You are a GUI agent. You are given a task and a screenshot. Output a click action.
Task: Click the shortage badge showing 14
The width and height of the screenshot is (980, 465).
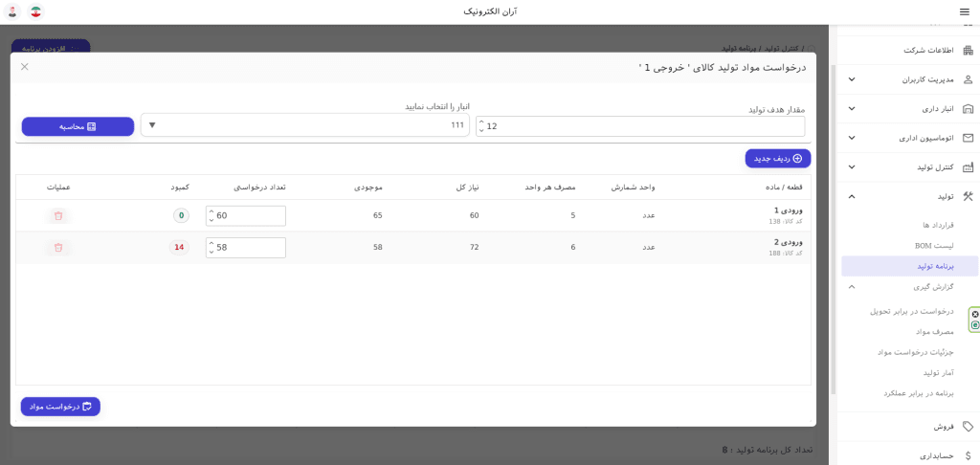point(179,248)
